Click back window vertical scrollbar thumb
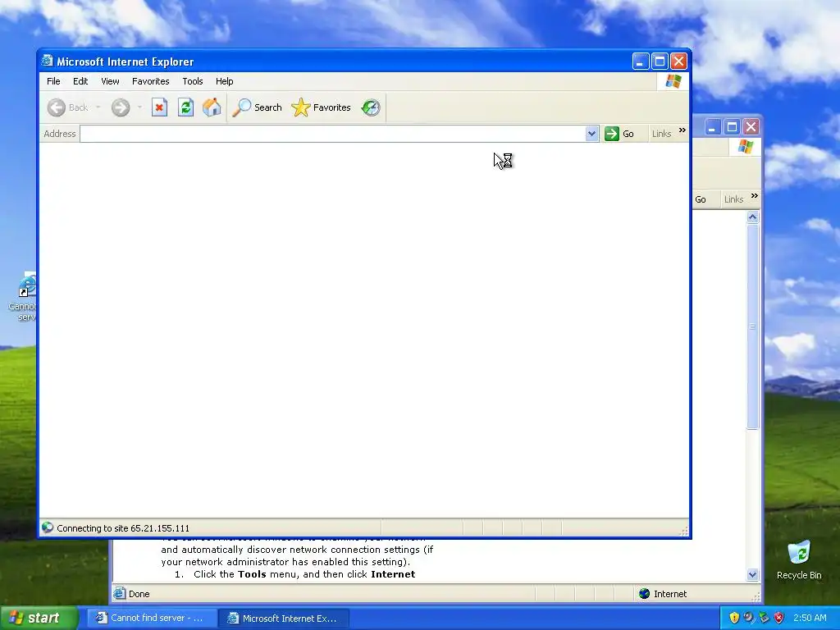Image resolution: width=840 pixels, height=630 pixels. pyautogui.click(x=753, y=326)
